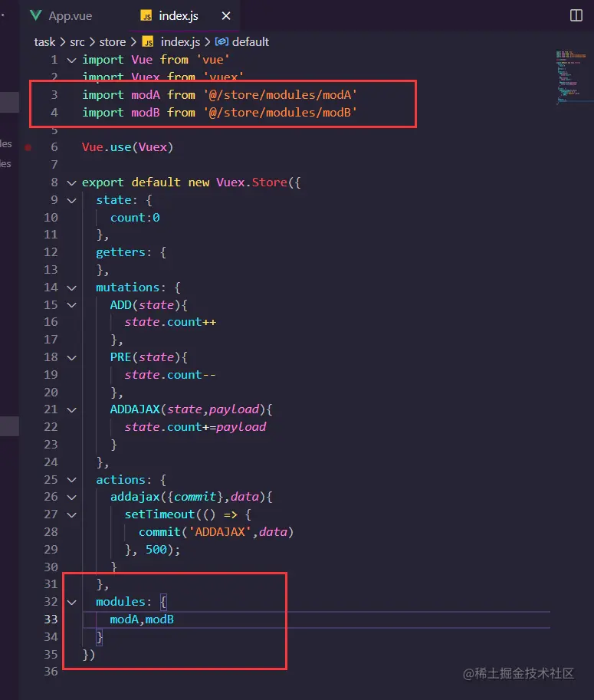
Task: Click 'Vuex.Store' on line 8
Action: [x=251, y=182]
